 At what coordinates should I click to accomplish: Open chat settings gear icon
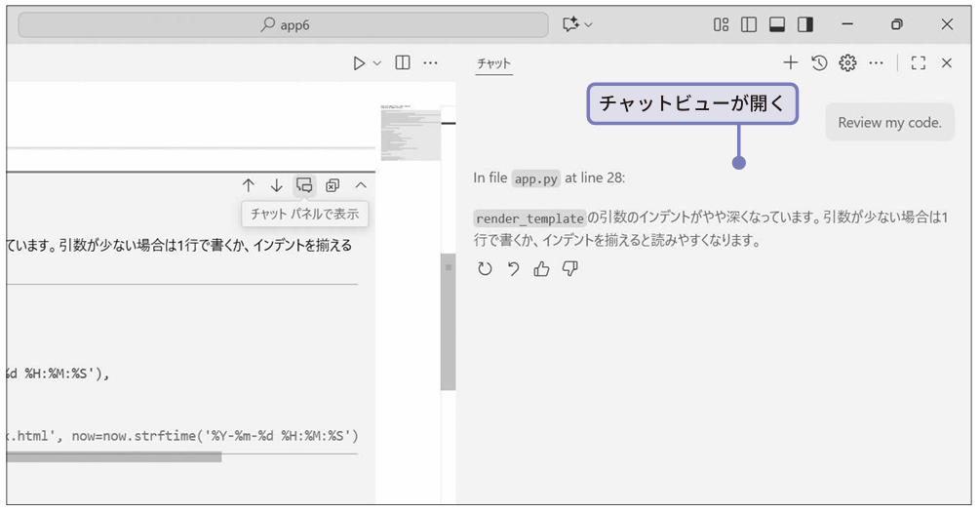pos(847,62)
